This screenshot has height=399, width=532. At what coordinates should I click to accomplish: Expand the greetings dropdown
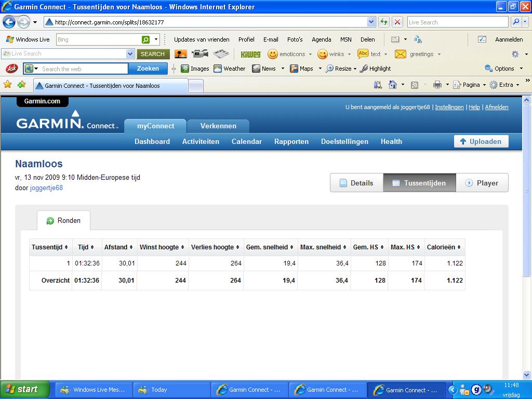439,54
